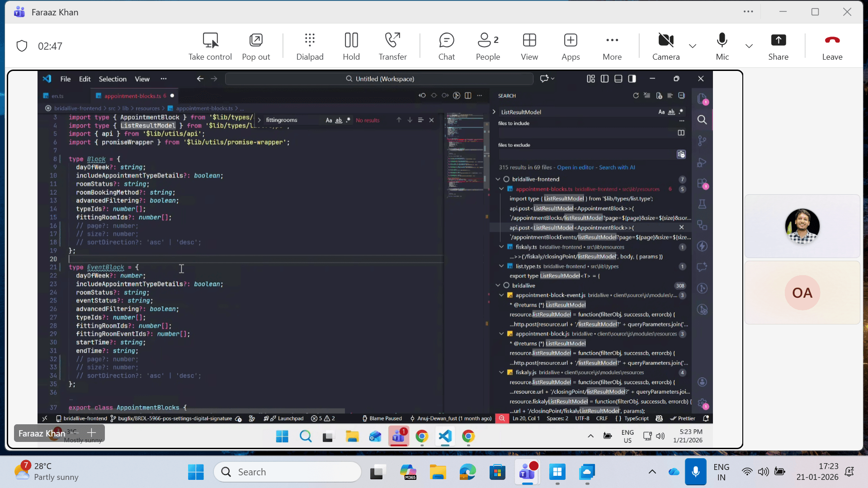This screenshot has height=488, width=868.
Task: Collapse the bridallive results group
Action: coord(498,286)
